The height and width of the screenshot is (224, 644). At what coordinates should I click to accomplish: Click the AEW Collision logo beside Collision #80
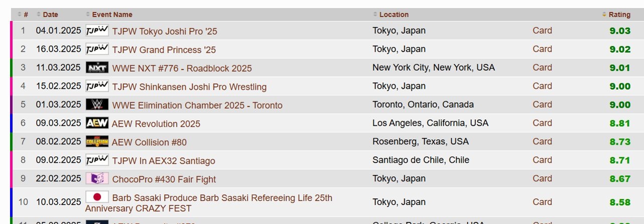coord(97,142)
